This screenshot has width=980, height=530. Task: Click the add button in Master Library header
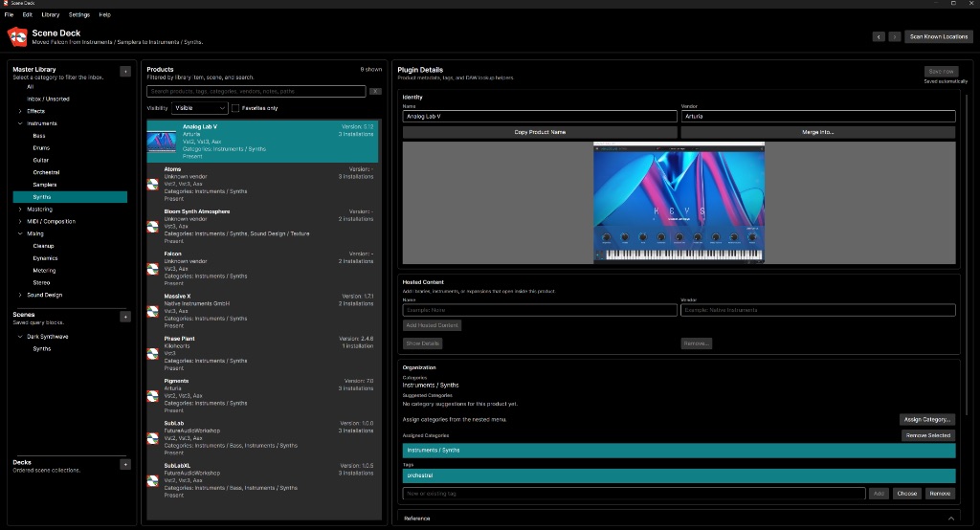tap(125, 71)
